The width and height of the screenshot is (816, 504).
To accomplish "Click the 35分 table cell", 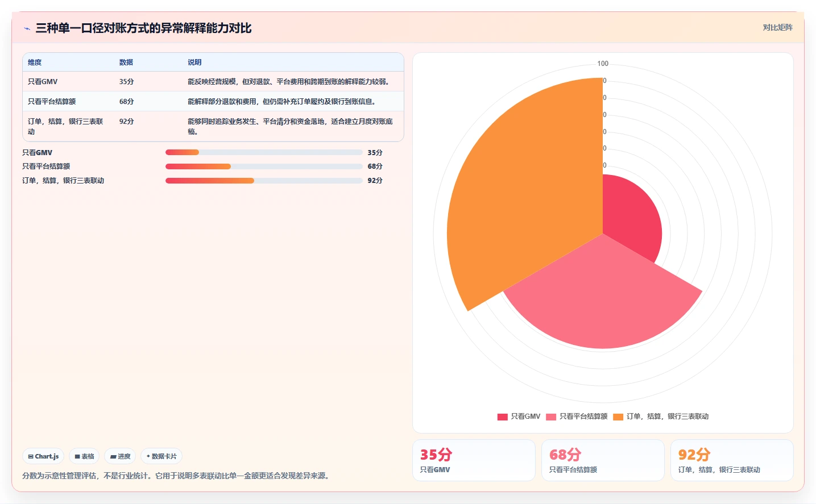I will point(127,82).
